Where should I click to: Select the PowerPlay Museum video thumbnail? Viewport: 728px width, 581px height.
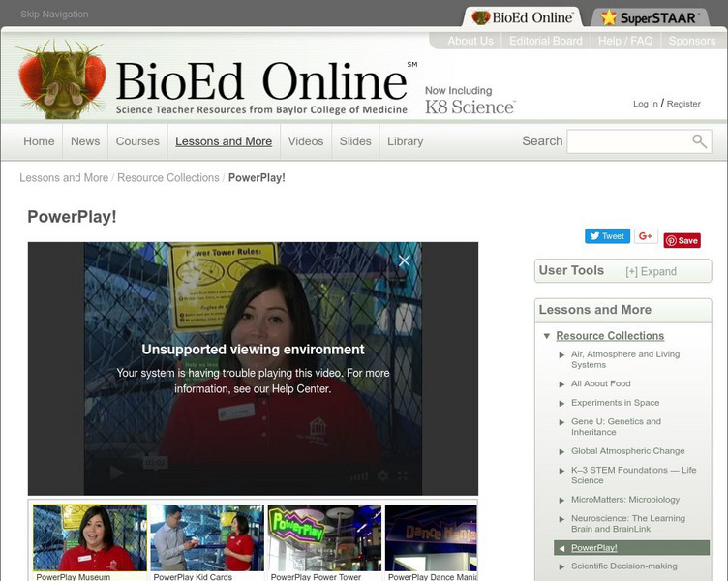[90, 537]
